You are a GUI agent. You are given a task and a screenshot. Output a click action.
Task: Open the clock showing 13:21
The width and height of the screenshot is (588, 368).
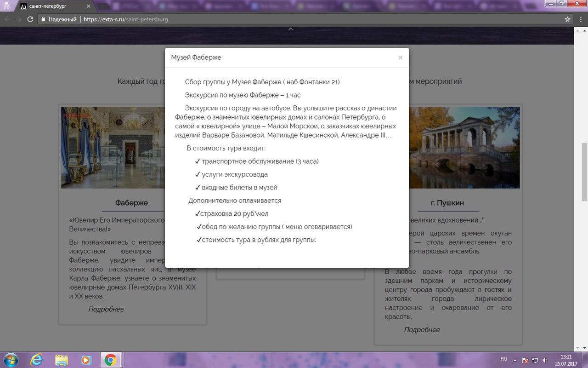click(x=565, y=360)
